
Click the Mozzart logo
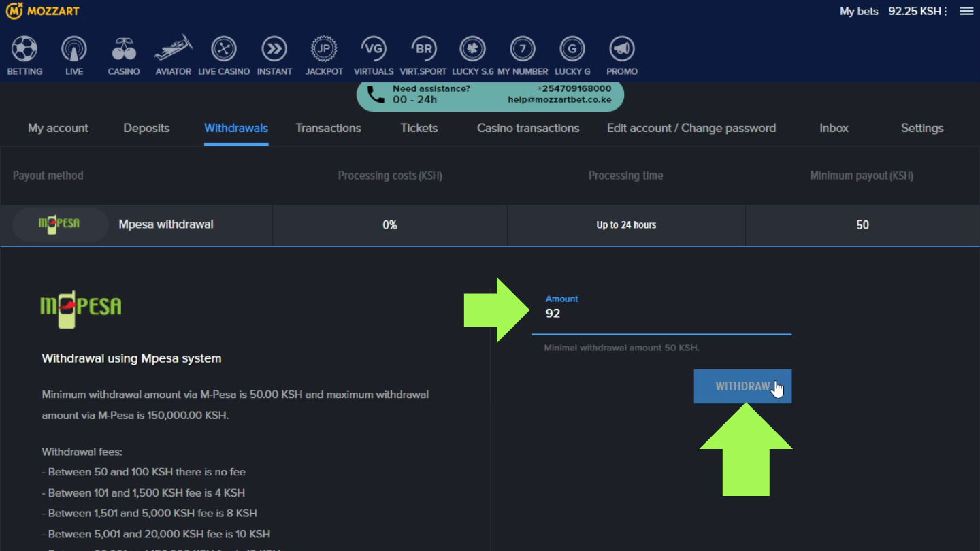point(43,11)
